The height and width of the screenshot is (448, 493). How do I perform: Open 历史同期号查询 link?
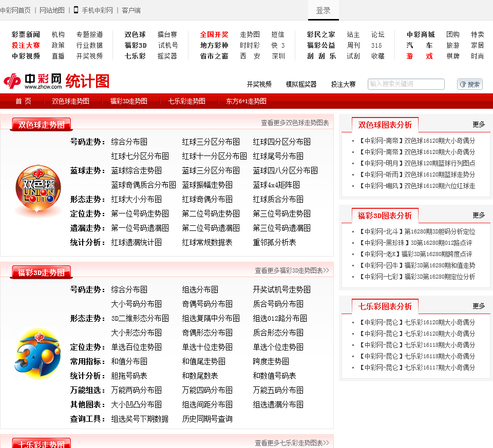point(207,419)
